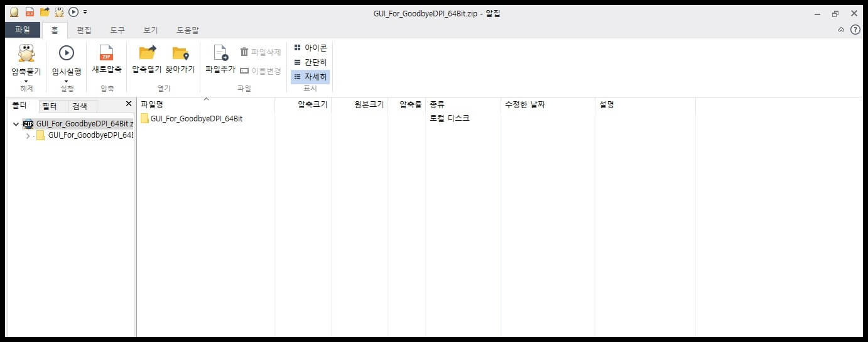Open the 임시실행 dropdown arrow
The width and height of the screenshot is (868, 342).
pyautogui.click(x=66, y=81)
